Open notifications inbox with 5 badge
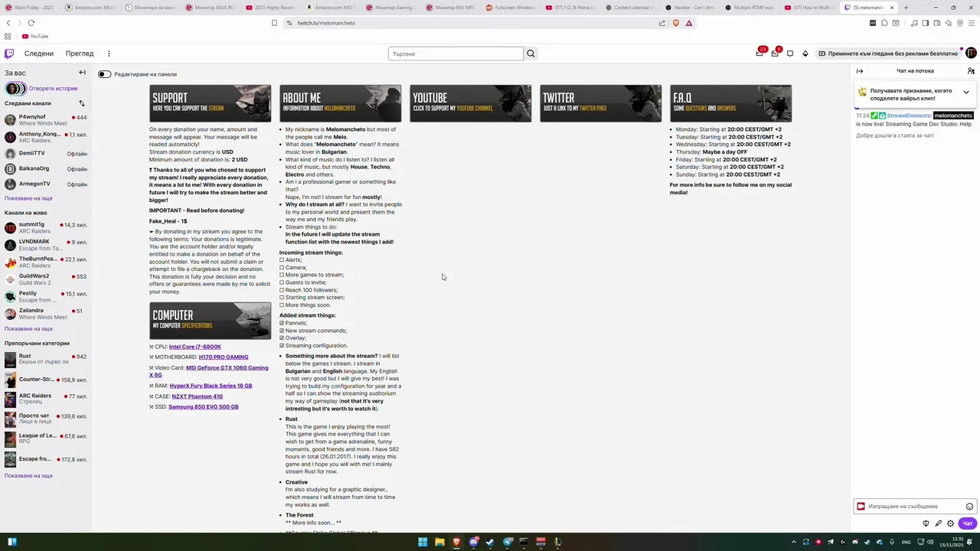This screenshot has width=980, height=551. pyautogui.click(x=775, y=53)
